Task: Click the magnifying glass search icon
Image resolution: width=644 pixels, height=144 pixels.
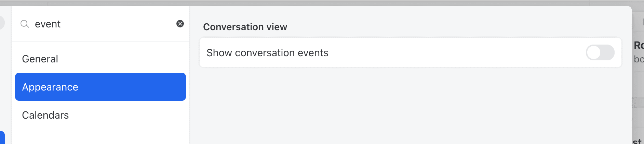Action: (x=25, y=24)
